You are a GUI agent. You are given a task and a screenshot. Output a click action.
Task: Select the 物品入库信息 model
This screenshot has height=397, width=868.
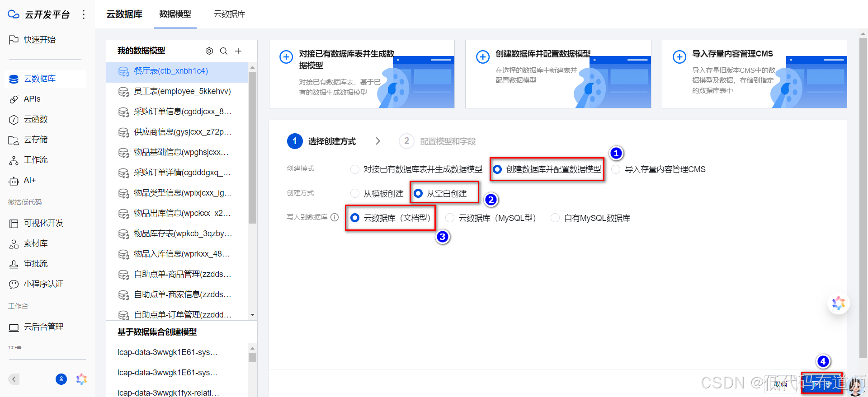177,254
